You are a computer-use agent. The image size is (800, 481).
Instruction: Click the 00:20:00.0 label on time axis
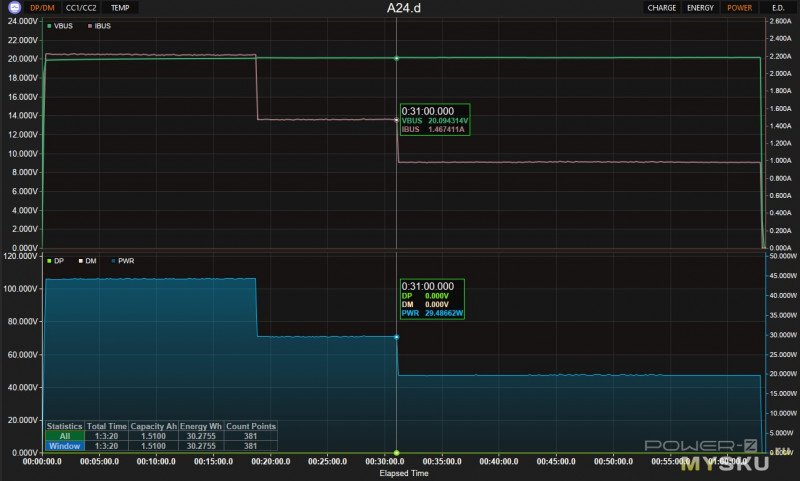(269, 463)
